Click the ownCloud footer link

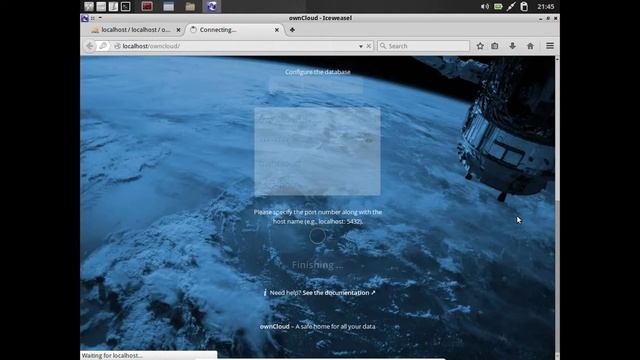(274, 327)
